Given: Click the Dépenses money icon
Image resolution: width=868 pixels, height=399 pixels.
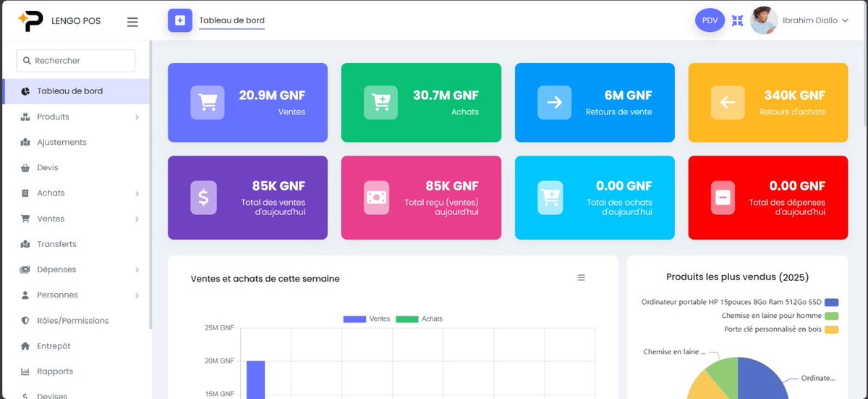Looking at the screenshot, I should tap(25, 269).
